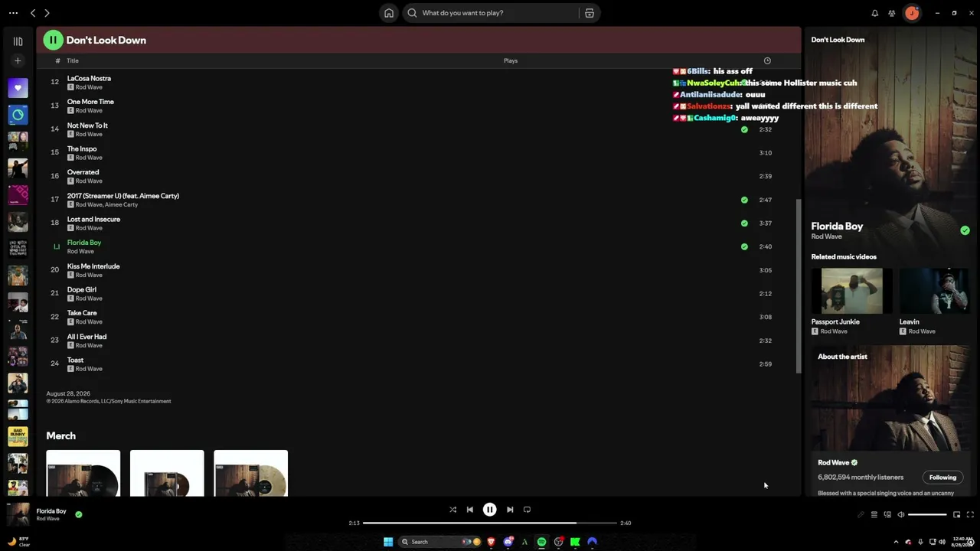Toggle repeat in the player bar
This screenshot has height=551, width=980.
point(527,510)
